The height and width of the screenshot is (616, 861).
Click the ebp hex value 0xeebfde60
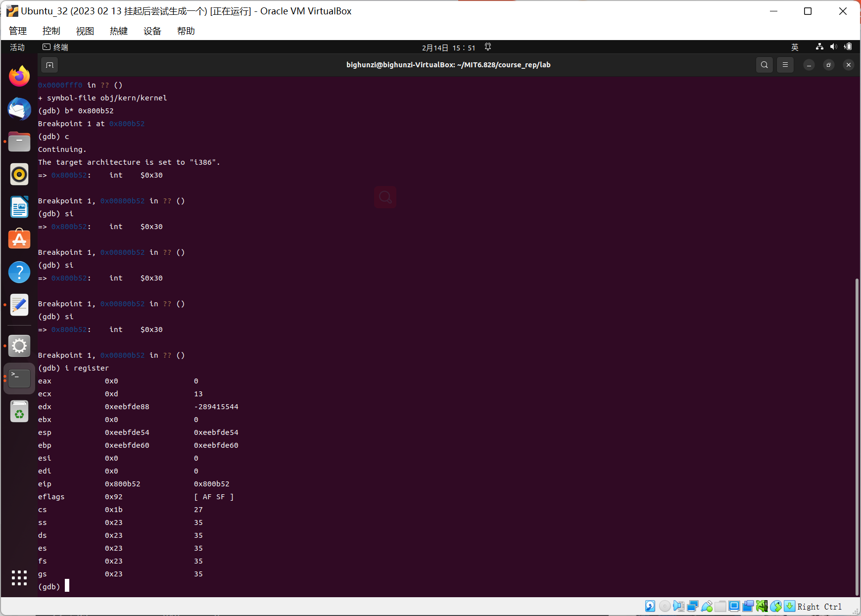point(127,445)
